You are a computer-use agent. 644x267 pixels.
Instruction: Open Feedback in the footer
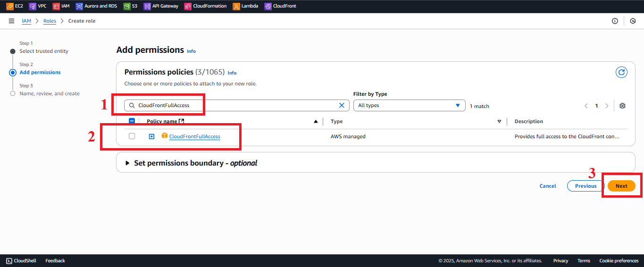[55, 261]
